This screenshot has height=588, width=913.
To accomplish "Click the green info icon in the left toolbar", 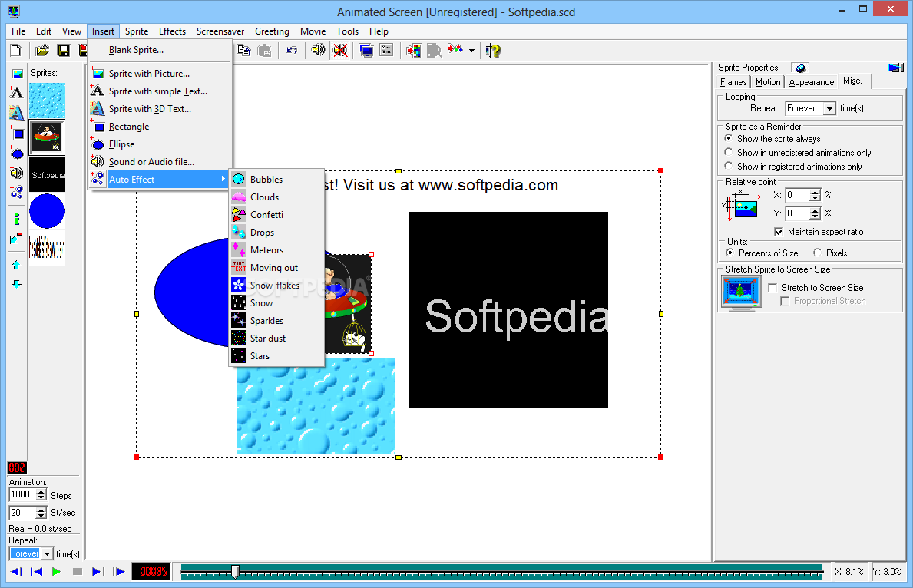I will [17, 219].
